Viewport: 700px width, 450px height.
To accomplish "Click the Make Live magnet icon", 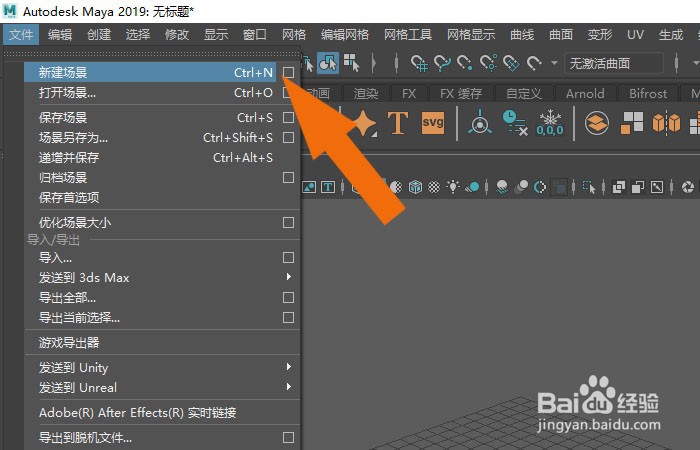I will pos(534,63).
